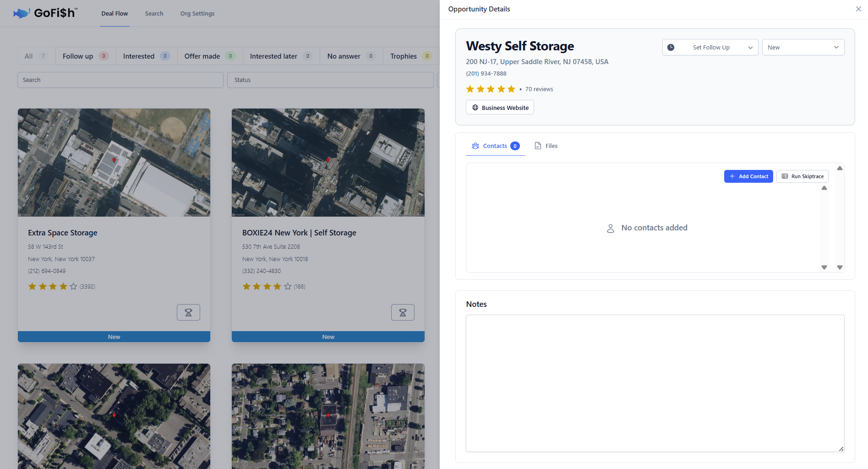Screen dimensions: 868x469
Task: Switch to the Deal Flow tab
Action: (115, 13)
